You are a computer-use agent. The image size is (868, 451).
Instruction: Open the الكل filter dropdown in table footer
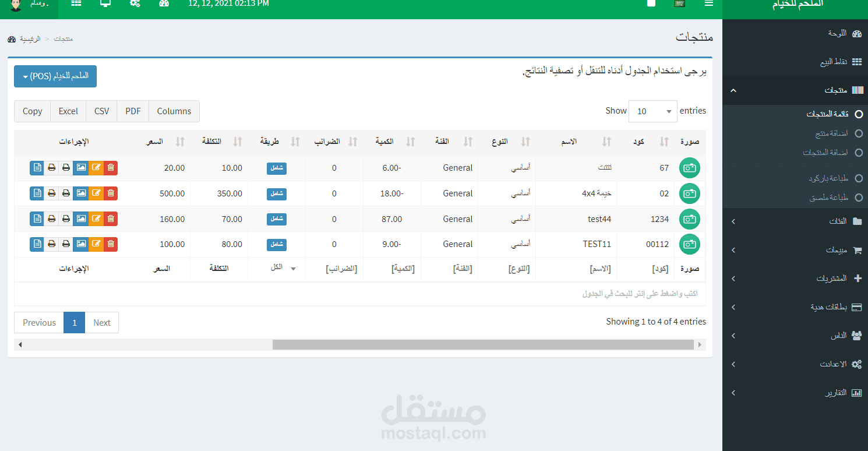(277, 268)
